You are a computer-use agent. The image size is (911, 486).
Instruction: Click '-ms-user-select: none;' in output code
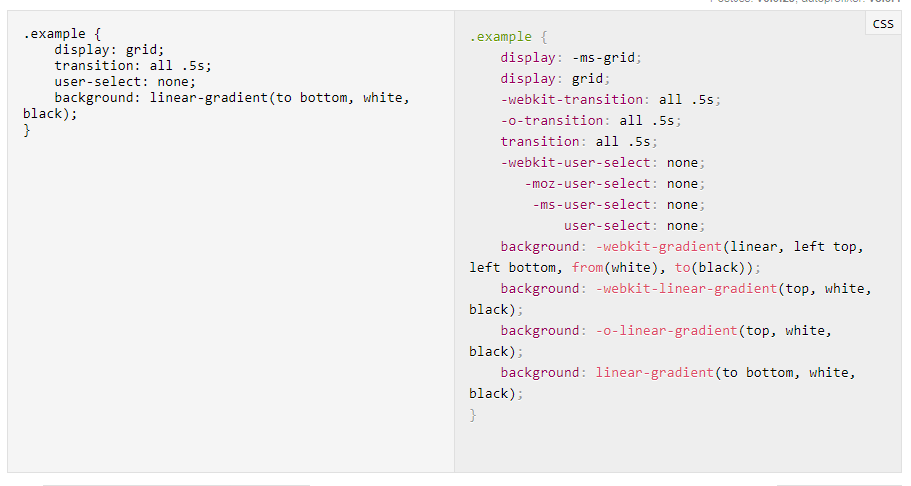coord(618,204)
